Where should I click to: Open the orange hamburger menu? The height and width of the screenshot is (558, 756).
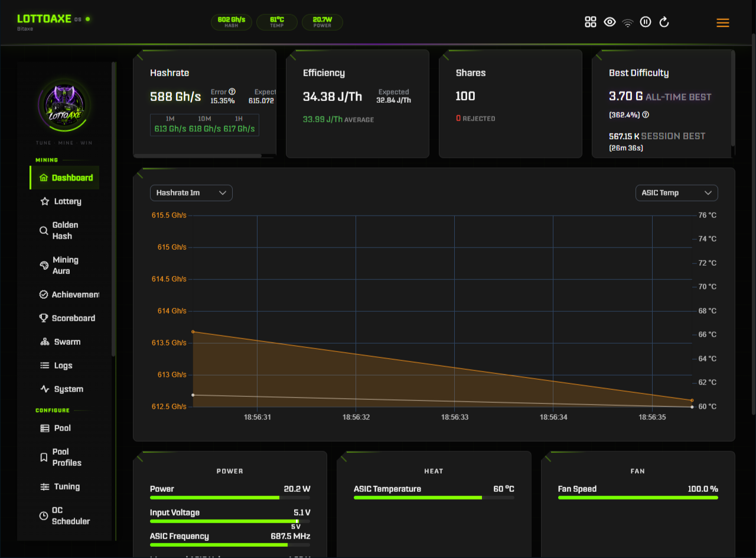723,23
